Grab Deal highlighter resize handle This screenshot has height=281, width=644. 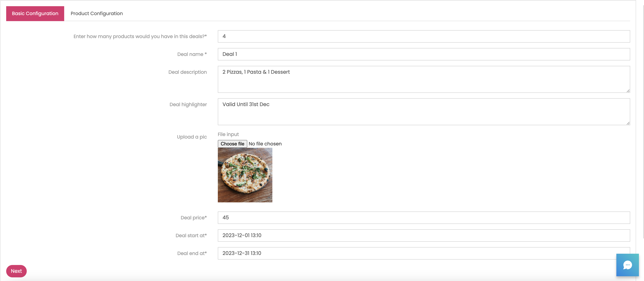click(x=628, y=123)
